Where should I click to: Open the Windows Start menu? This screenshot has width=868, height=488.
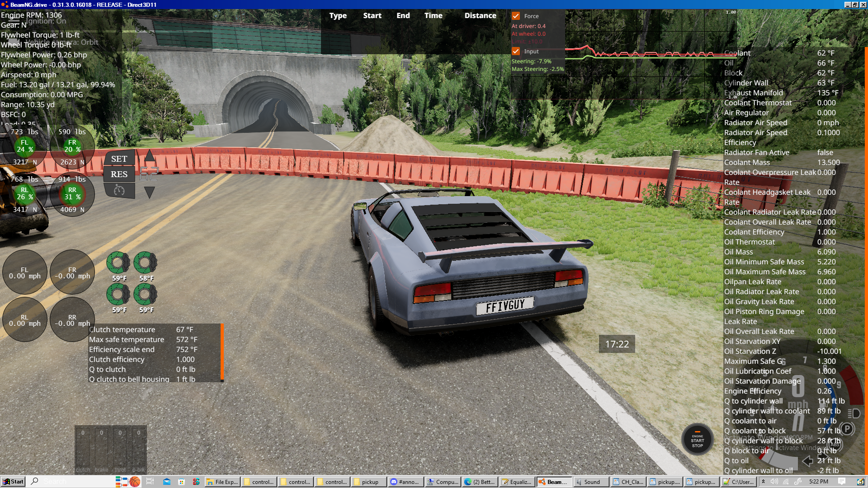click(13, 482)
